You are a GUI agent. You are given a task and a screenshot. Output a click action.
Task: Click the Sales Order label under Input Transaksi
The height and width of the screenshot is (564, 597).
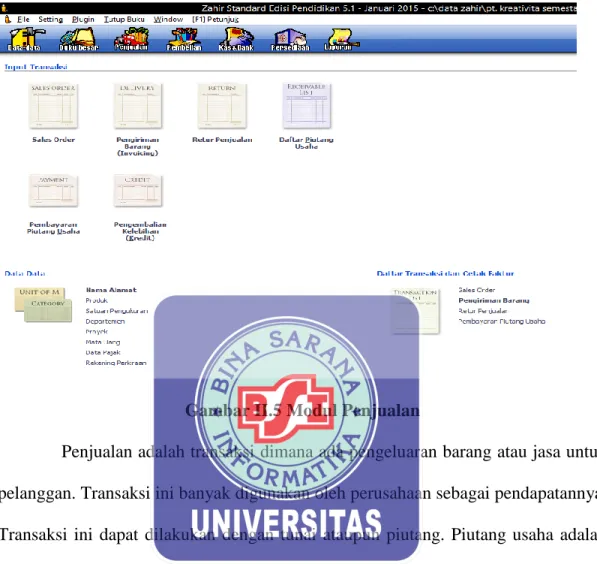coord(54,139)
